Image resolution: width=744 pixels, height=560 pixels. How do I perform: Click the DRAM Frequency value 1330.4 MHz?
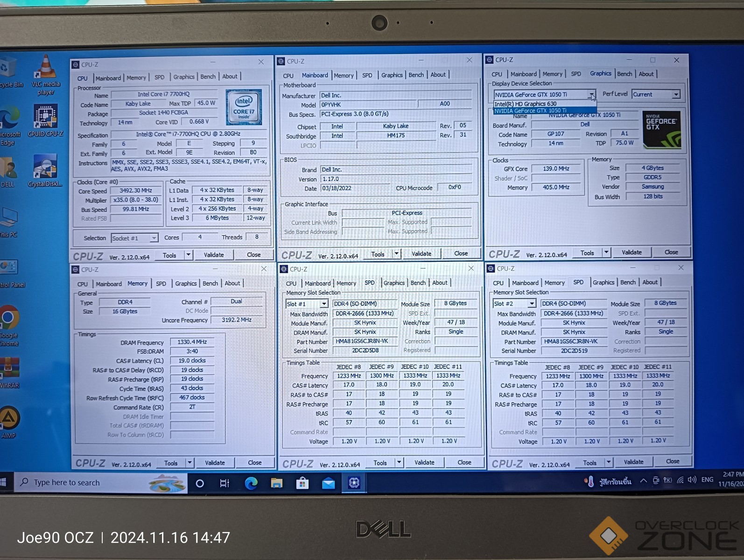tap(192, 342)
